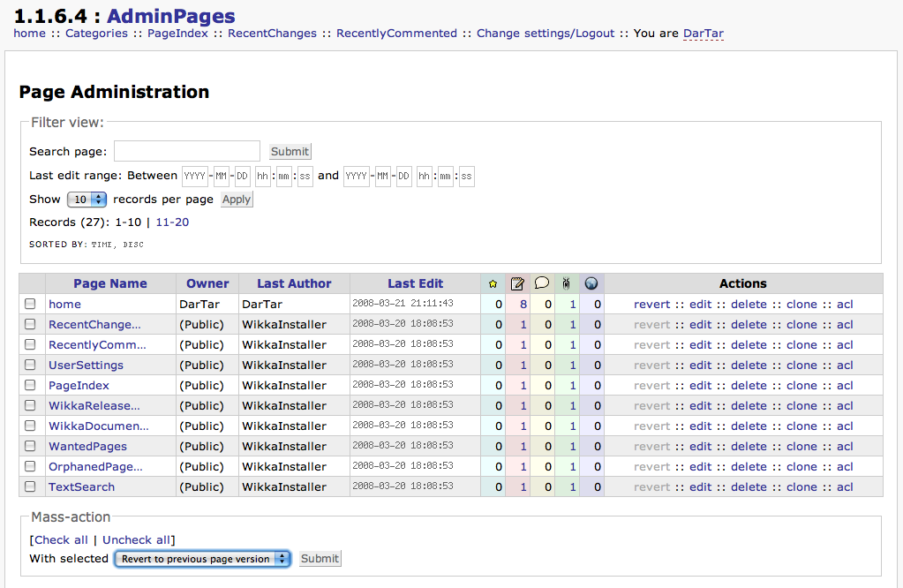The height and width of the screenshot is (588, 903).
Task: Expand the 'Revert to previous page version' dropdown
Action: [x=202, y=559]
